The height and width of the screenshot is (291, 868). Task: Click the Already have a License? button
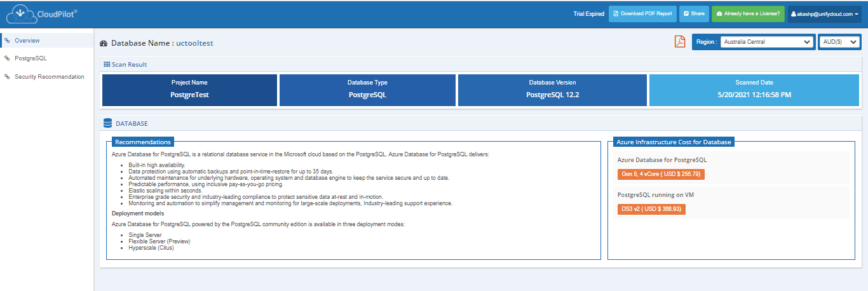pyautogui.click(x=748, y=13)
